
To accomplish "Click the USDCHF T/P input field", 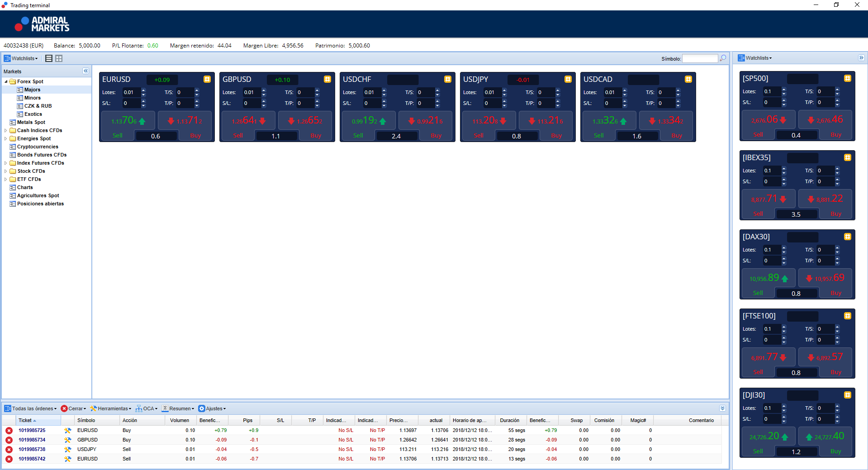I will click(425, 103).
